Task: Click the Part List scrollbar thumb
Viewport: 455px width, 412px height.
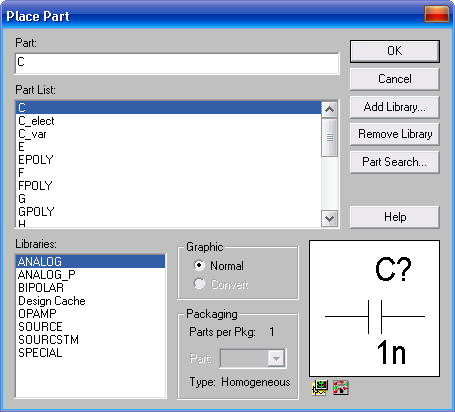Action: 330,137
